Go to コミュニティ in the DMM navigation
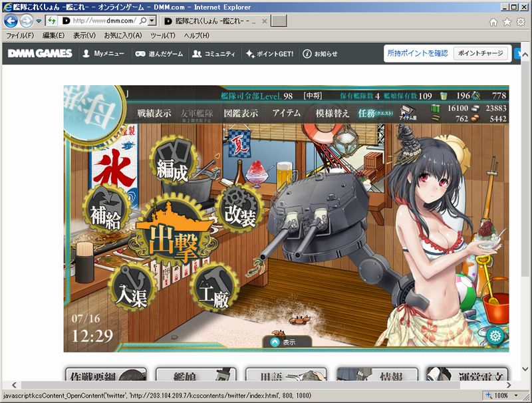 point(213,54)
